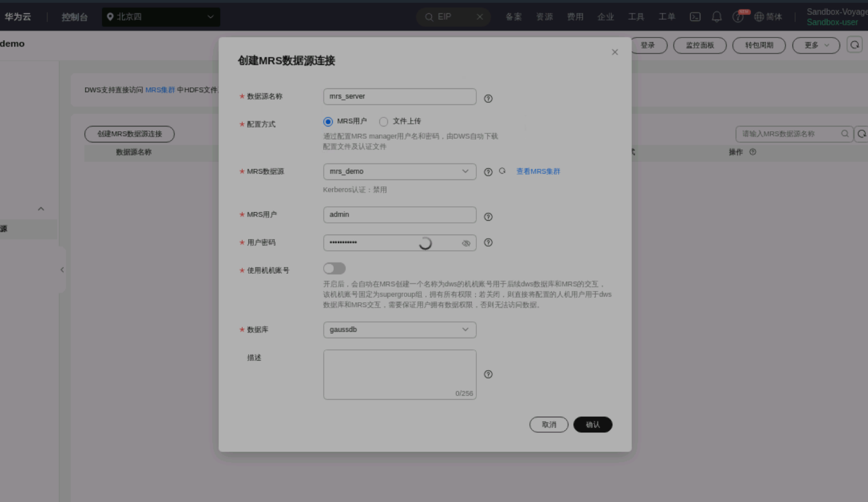
Task: Follow the MRS集群 link in banner
Action: (160, 90)
